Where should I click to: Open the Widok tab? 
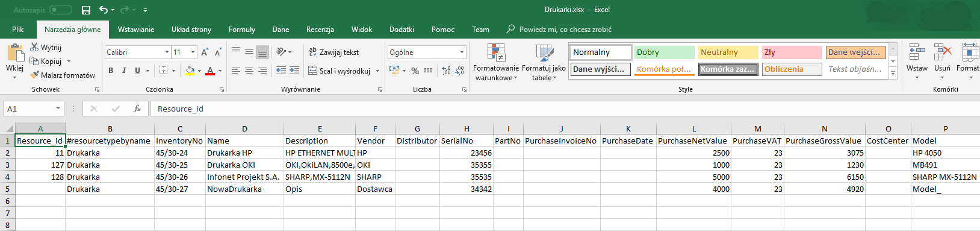[x=362, y=29]
